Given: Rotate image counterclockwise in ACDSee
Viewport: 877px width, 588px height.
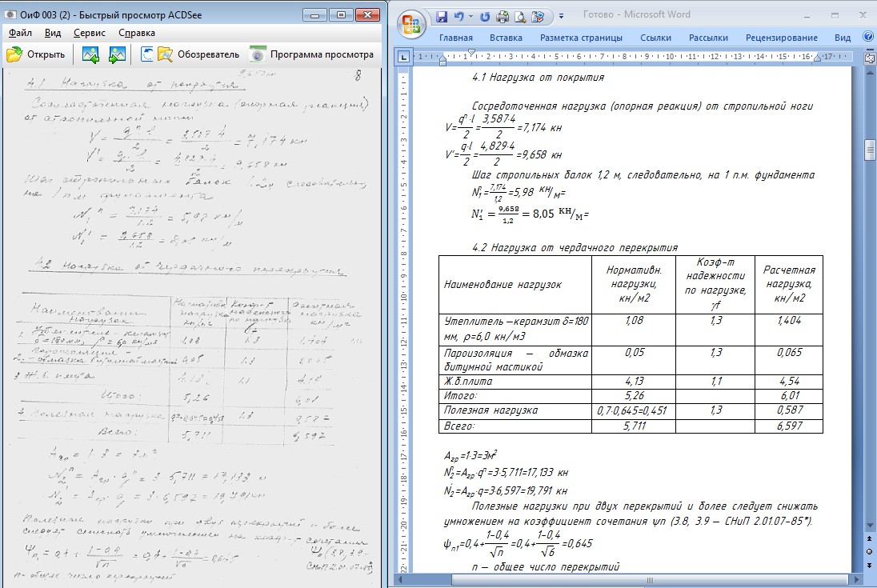Looking at the screenshot, I should coord(146,54).
